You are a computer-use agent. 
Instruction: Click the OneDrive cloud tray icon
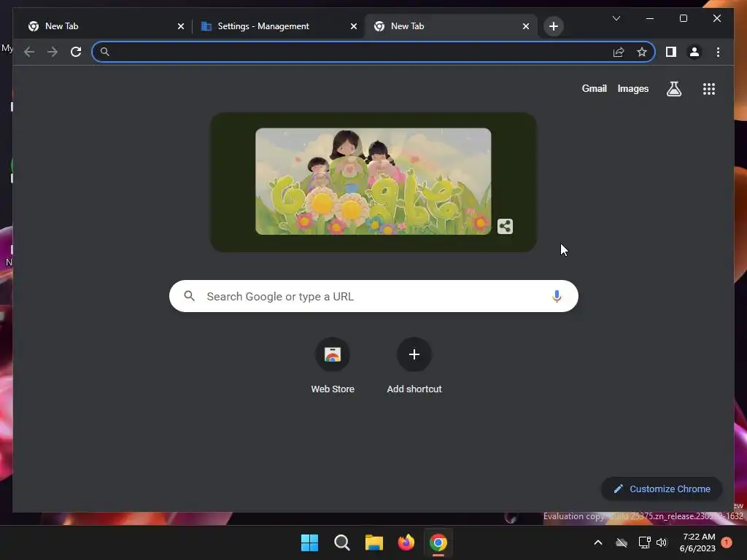tap(622, 542)
